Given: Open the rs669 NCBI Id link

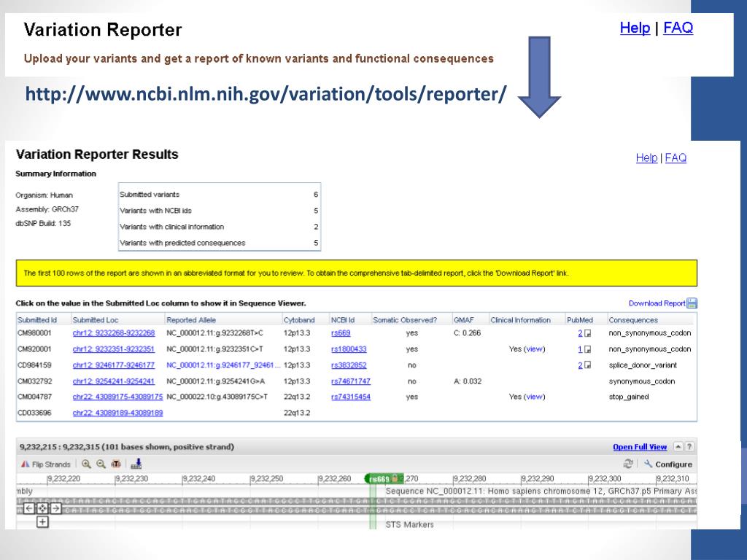Looking at the screenshot, I should click(x=341, y=332).
